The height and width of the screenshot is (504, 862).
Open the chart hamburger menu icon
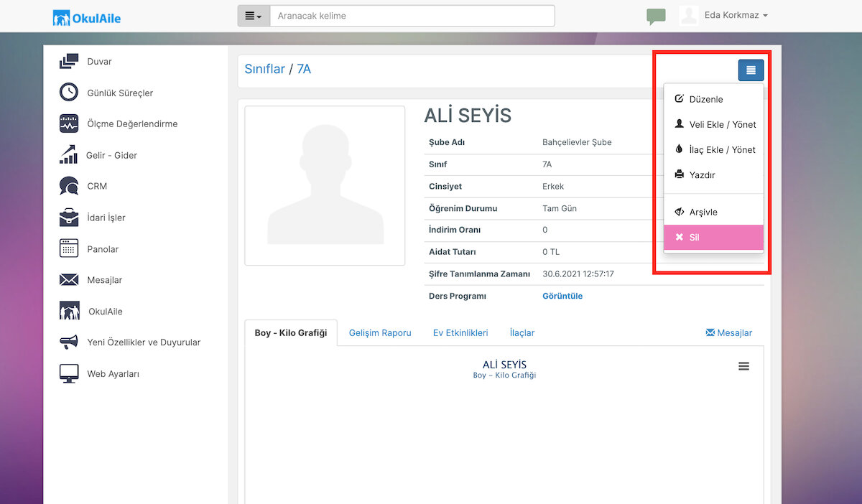click(x=743, y=366)
